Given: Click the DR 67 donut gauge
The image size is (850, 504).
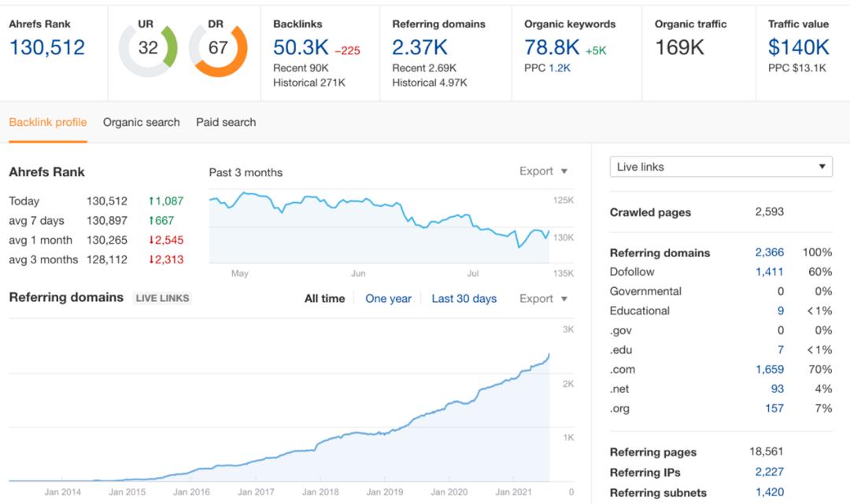Looking at the screenshot, I should pyautogui.click(x=218, y=49).
